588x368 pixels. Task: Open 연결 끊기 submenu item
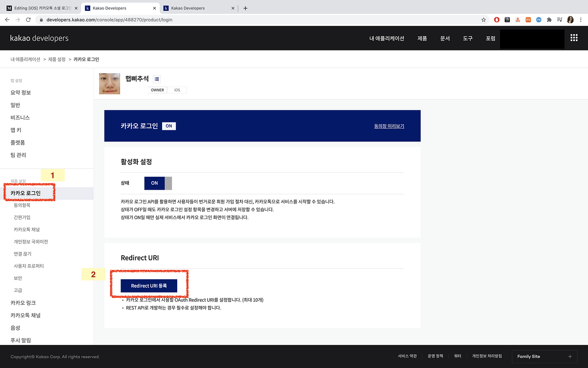tap(23, 254)
